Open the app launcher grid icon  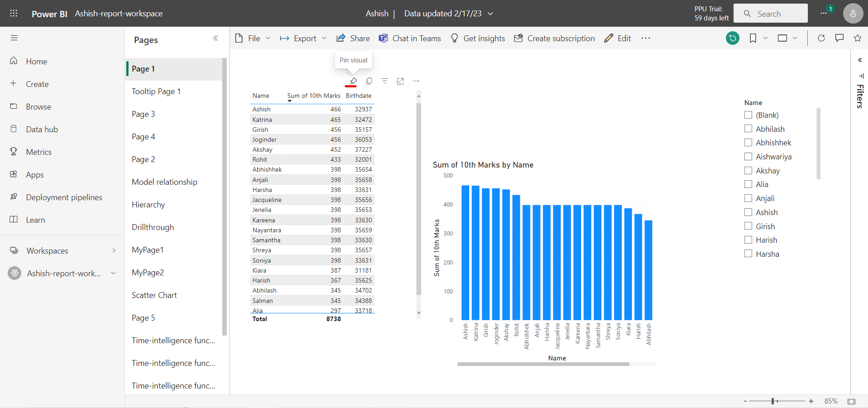[14, 14]
